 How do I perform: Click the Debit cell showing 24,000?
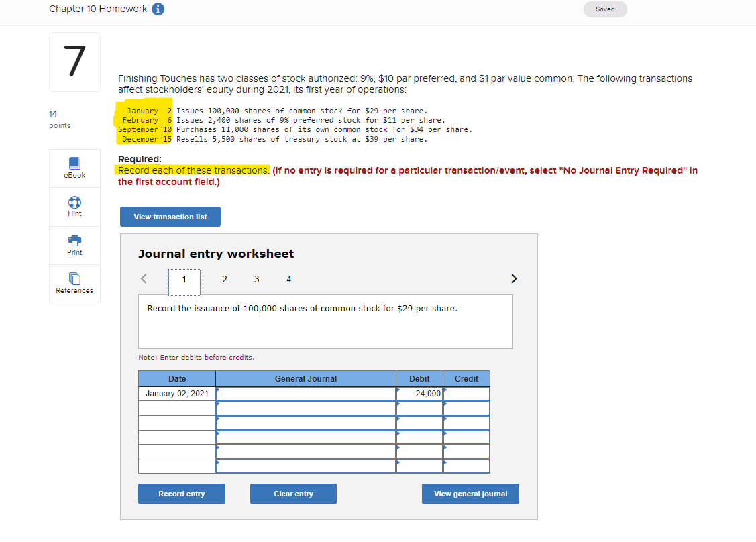(x=419, y=394)
